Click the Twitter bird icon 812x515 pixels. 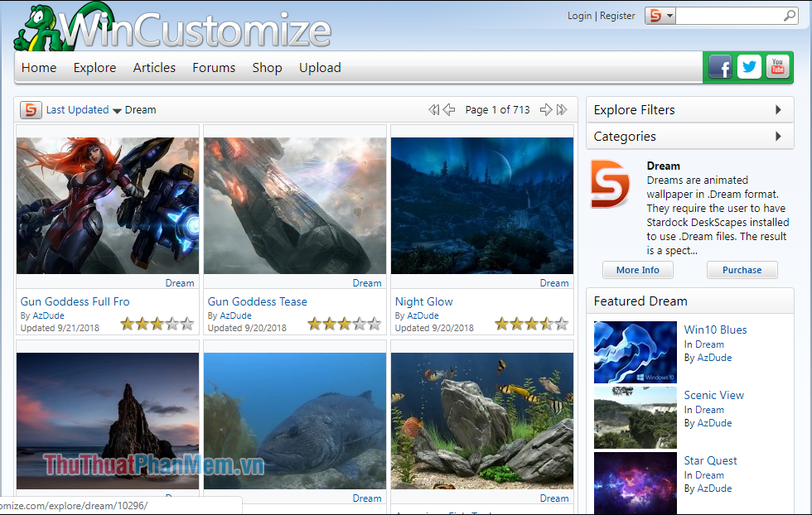pos(749,67)
